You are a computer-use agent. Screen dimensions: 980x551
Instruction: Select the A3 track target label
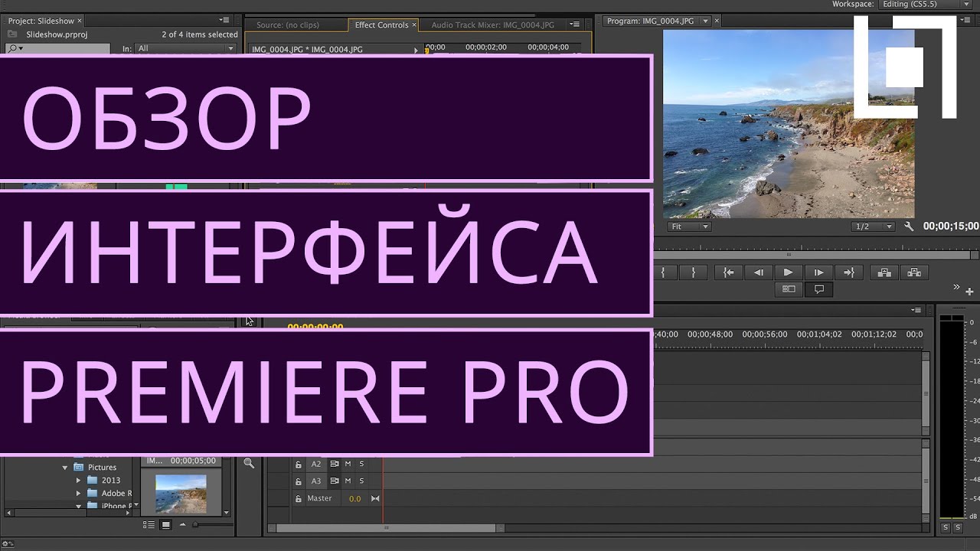coord(315,481)
